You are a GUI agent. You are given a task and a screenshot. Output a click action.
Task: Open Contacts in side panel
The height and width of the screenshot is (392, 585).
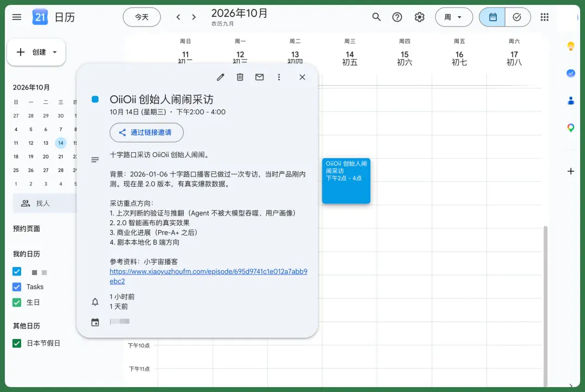coord(570,101)
